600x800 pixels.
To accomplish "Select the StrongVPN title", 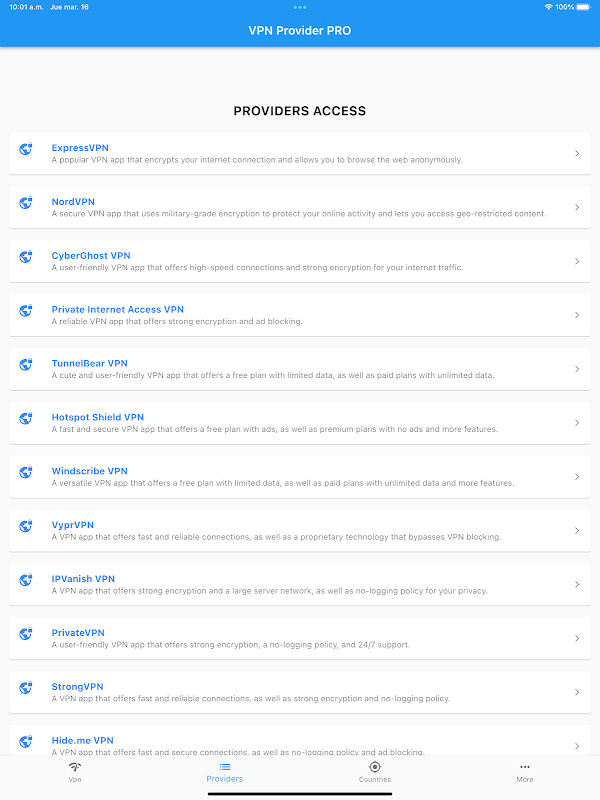I will click(78, 687).
